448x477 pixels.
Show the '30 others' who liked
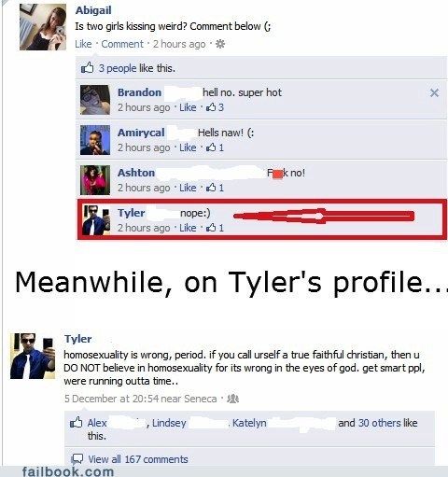[x=380, y=423]
